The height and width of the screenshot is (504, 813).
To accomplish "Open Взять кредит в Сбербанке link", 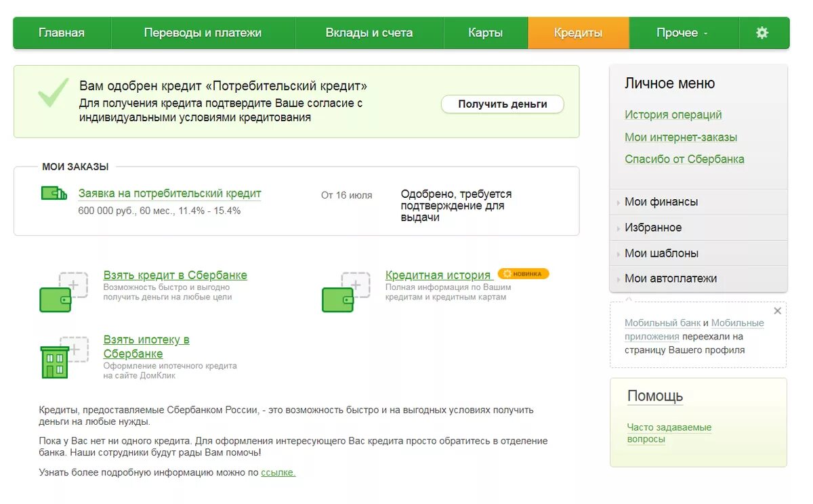I will coord(175,275).
